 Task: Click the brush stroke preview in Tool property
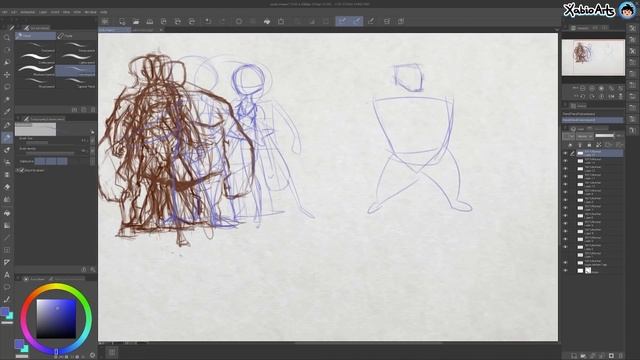click(36, 129)
